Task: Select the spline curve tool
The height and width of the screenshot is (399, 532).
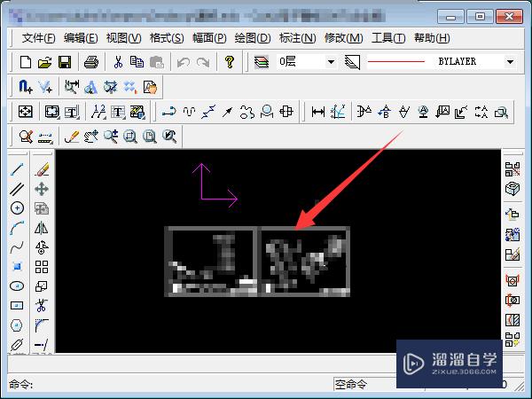Action: pos(17,247)
